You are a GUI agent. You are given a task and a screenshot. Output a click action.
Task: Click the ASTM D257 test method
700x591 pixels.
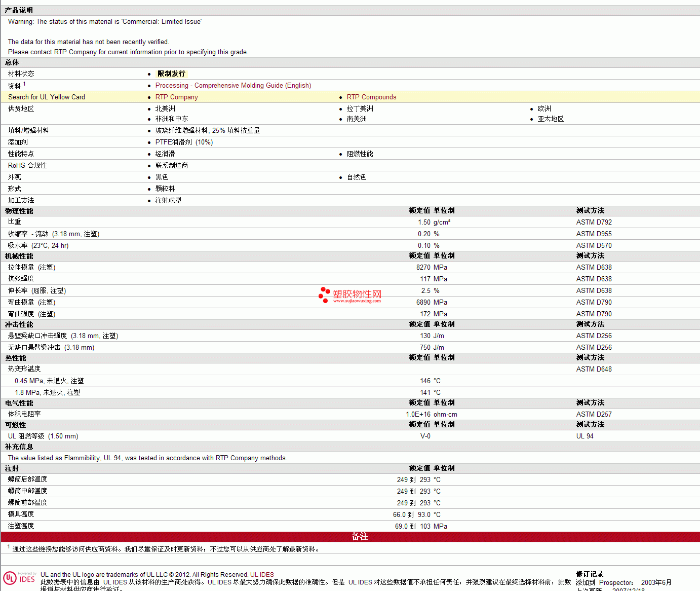594,415
